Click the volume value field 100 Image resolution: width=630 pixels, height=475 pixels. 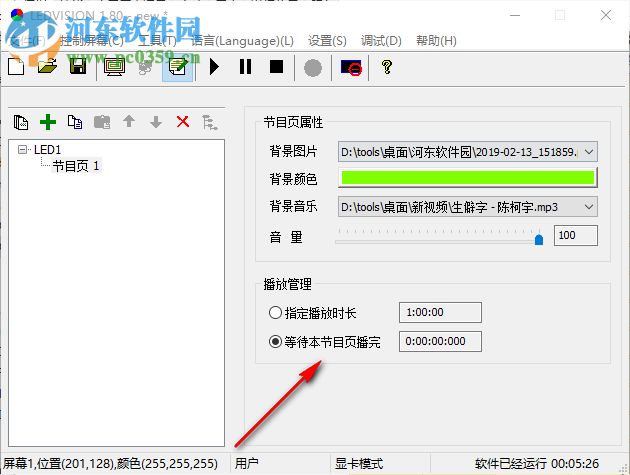(575, 235)
